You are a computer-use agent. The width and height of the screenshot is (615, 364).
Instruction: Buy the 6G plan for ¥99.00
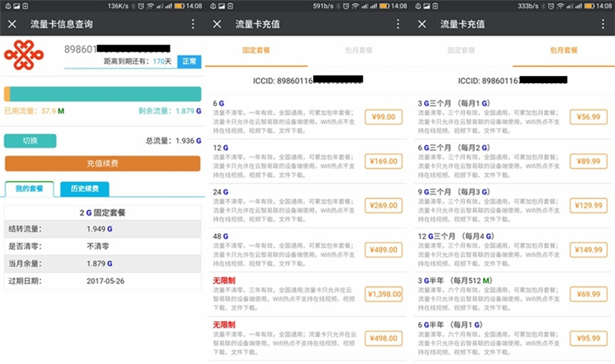coord(383,117)
